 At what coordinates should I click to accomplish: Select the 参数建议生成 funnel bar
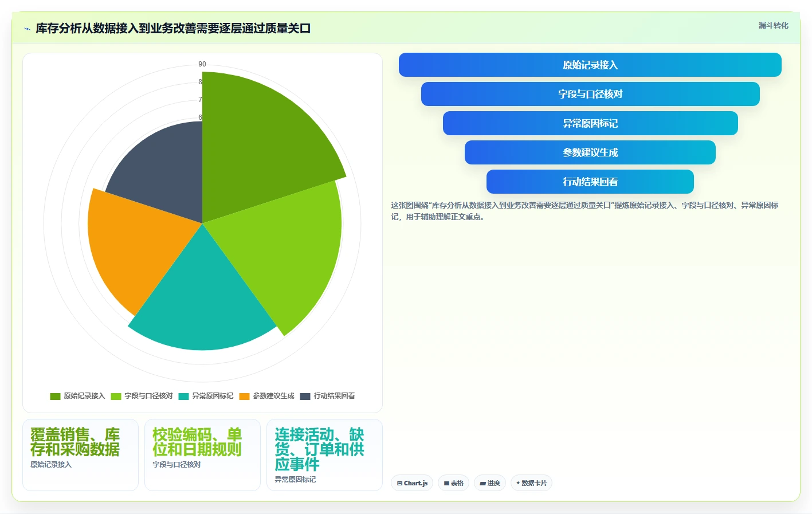[590, 152]
